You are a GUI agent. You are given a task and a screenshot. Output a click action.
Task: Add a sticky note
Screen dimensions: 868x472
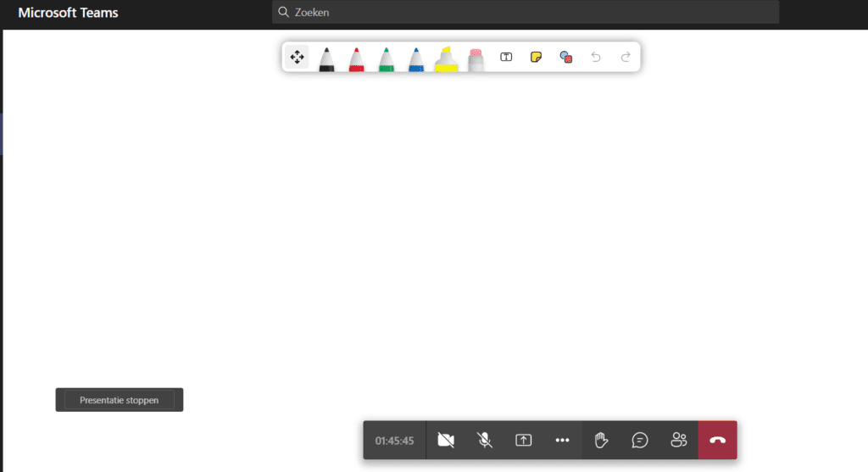536,57
